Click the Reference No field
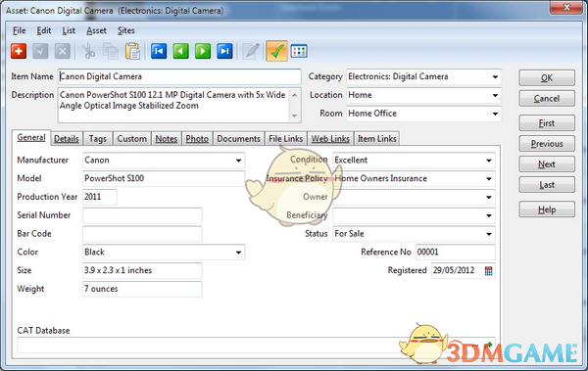This screenshot has width=588, height=371. coord(456,253)
